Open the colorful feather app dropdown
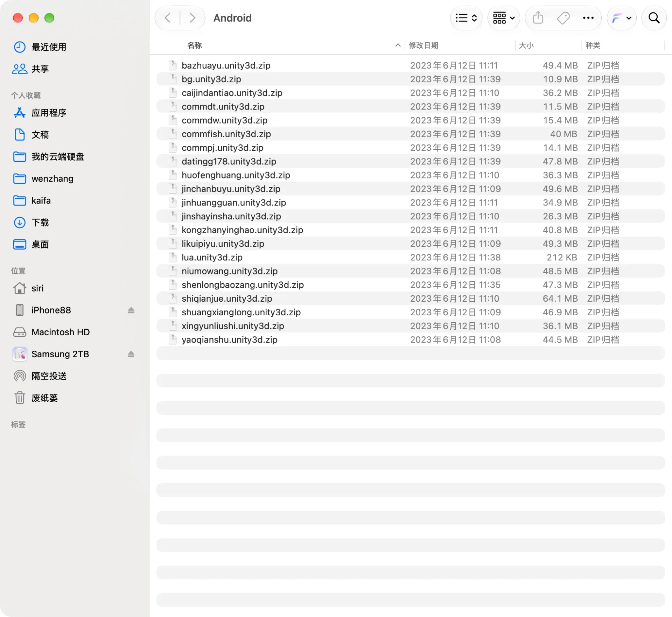672x617 pixels. [x=622, y=18]
